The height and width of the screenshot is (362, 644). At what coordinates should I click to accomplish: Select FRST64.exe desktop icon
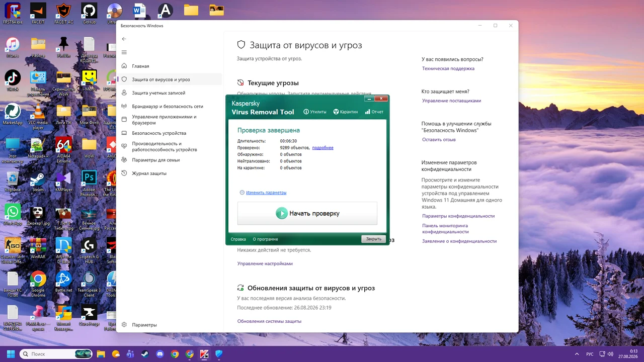13,13
